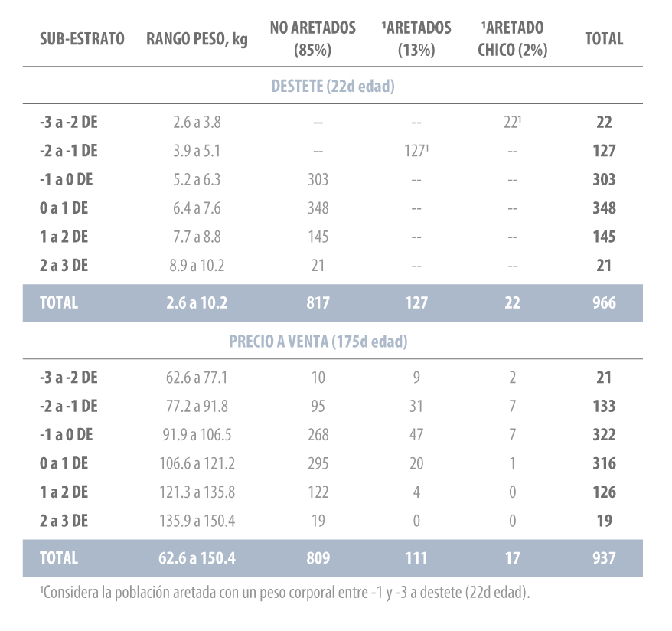Viewport: 672px width, 631px height.
Task: Click the SUB-ESTRATO column header
Action: click(82, 38)
